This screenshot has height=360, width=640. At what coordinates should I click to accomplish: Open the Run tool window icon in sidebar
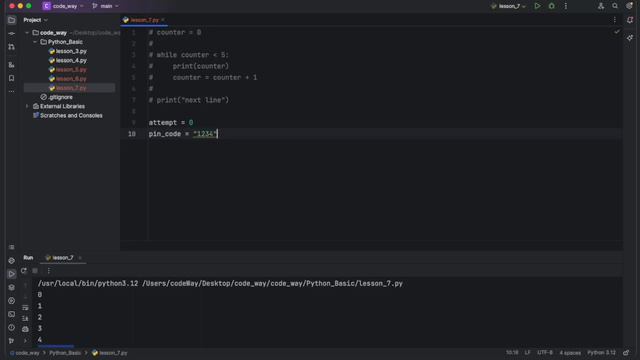11,274
